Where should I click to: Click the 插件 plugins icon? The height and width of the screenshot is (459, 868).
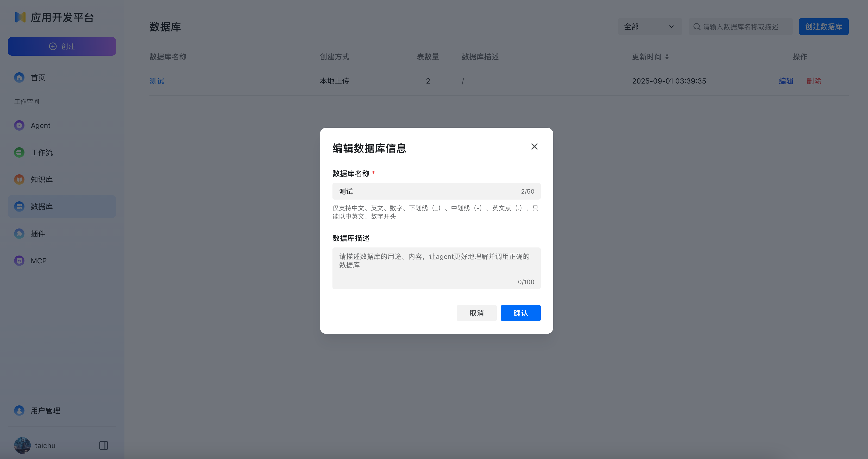tap(19, 233)
